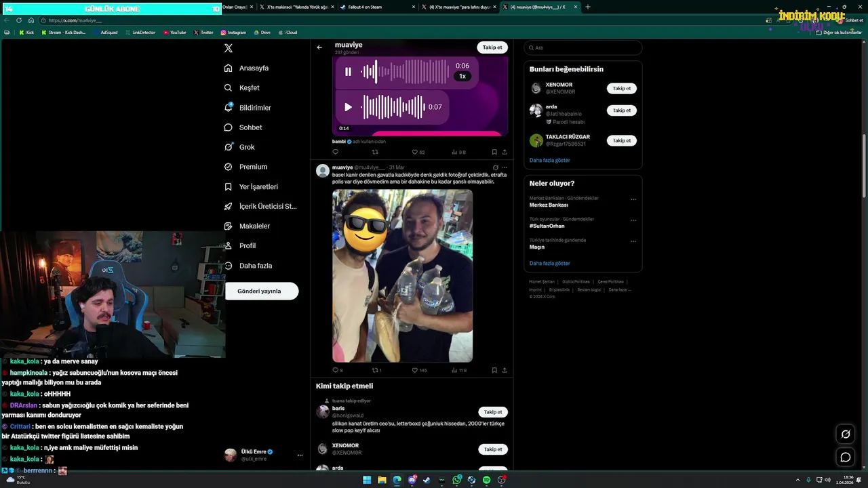Open Grok from sidebar

pos(239,147)
